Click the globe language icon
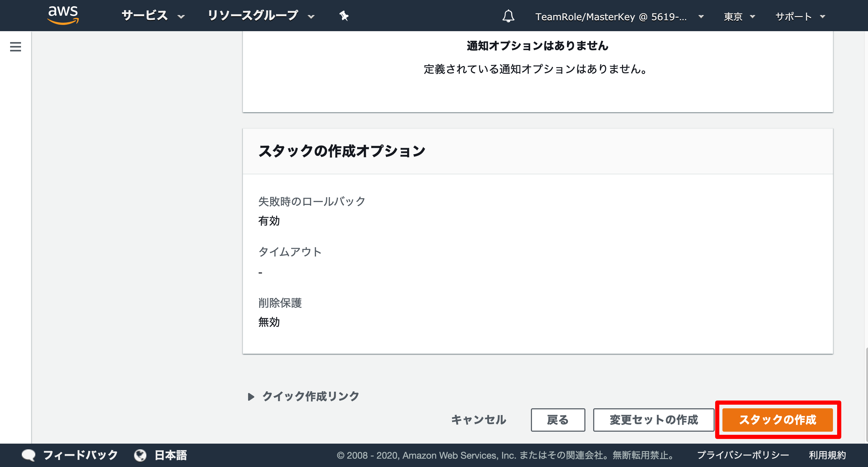868x467 pixels. (x=140, y=455)
